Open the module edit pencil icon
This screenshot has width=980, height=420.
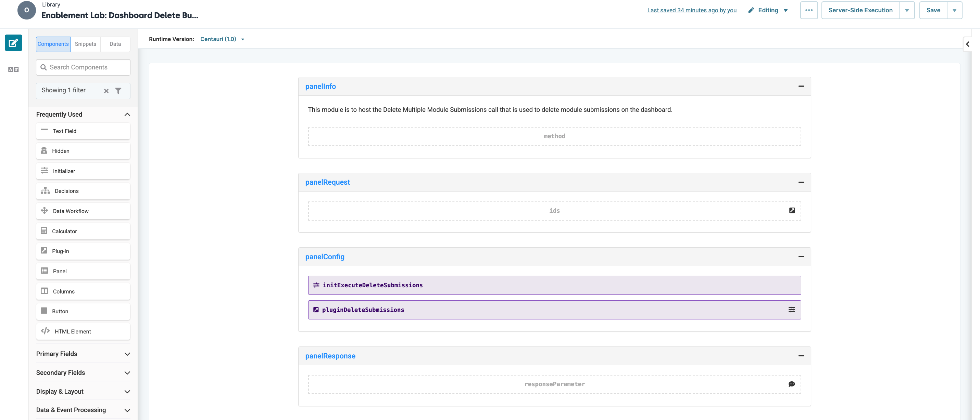point(13,42)
